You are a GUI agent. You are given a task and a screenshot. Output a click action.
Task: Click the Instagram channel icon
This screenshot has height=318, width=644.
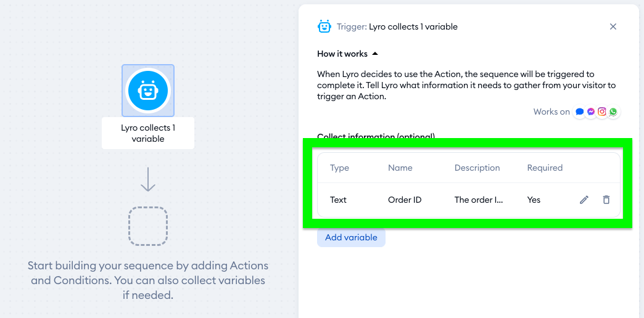(602, 112)
